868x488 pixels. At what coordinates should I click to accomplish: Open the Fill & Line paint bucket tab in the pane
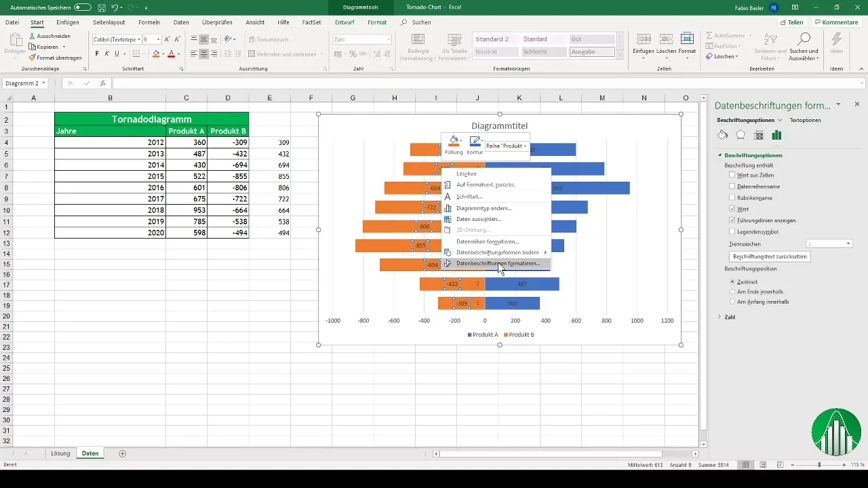pos(723,135)
